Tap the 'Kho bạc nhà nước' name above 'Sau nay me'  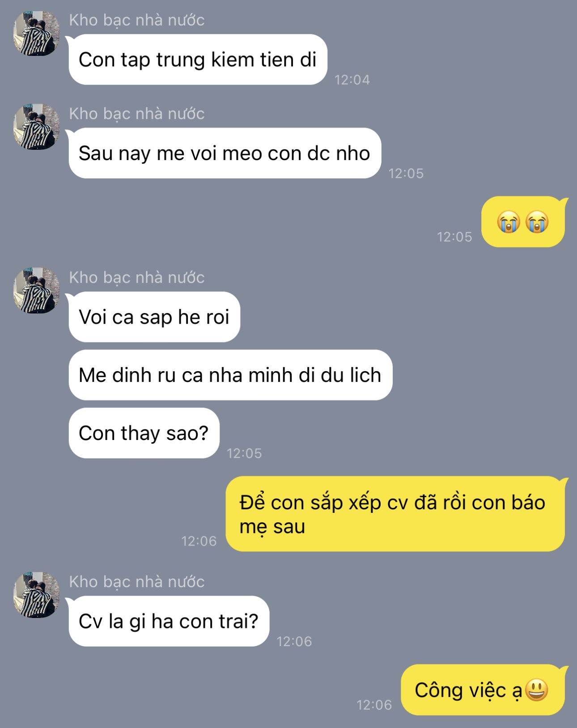(x=137, y=114)
